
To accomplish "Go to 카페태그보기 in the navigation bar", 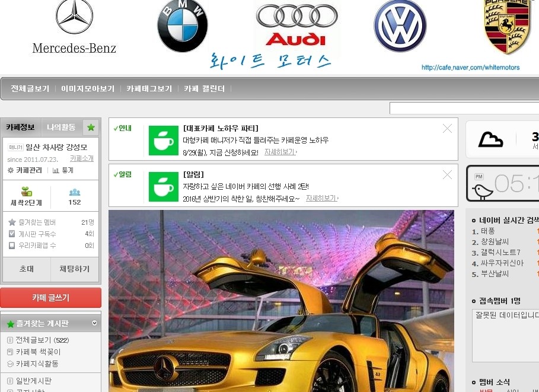I will (x=149, y=89).
